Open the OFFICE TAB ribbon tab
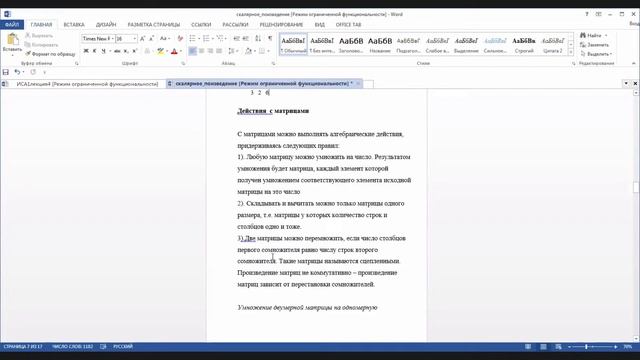This screenshot has width=640, height=360. [x=348, y=24]
